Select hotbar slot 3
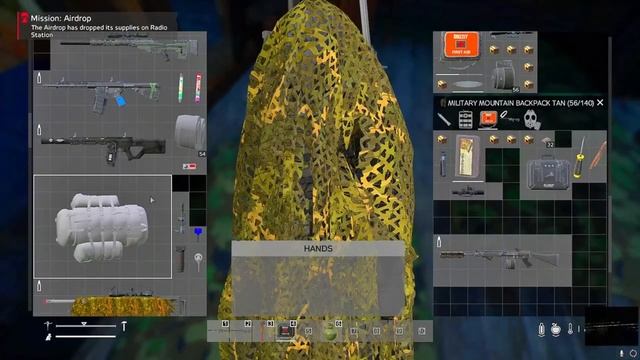 point(264,331)
